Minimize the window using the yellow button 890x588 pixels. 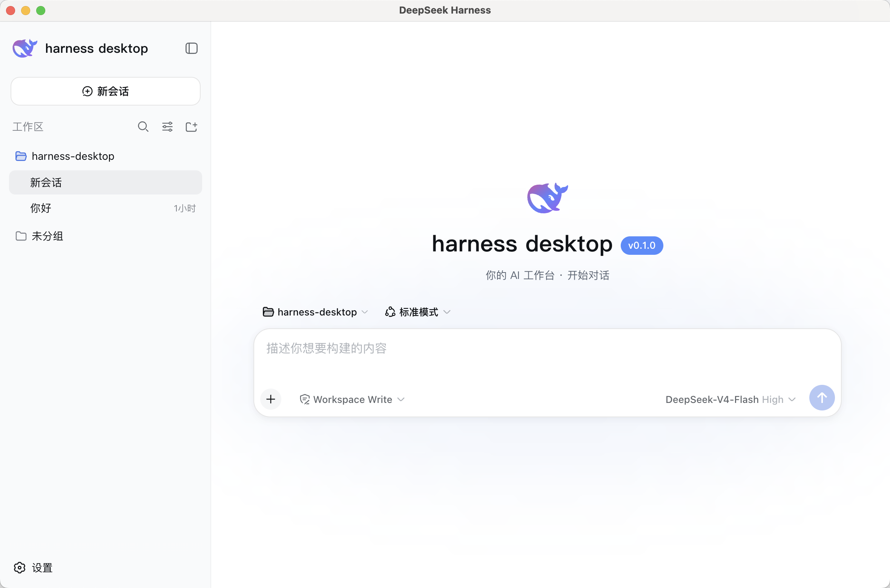coord(26,11)
